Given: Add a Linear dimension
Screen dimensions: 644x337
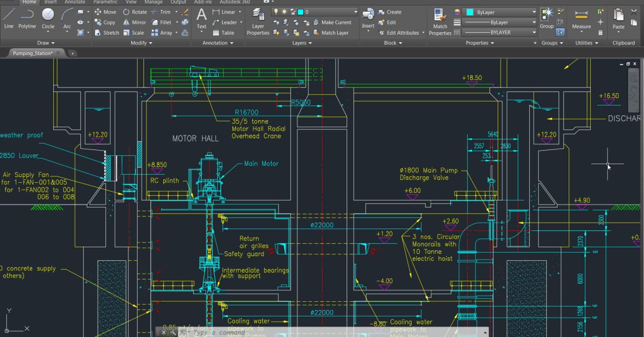Looking at the screenshot, I should tap(225, 12).
